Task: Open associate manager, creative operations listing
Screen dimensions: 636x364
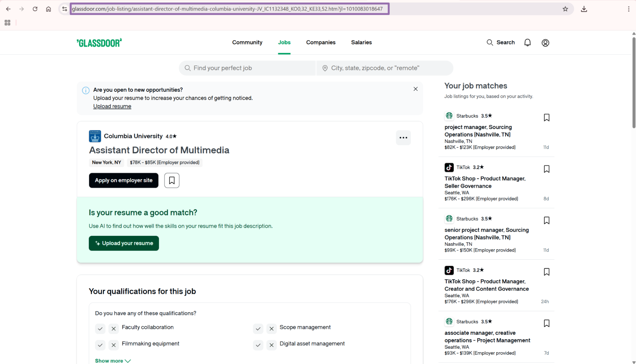Action: point(487,337)
